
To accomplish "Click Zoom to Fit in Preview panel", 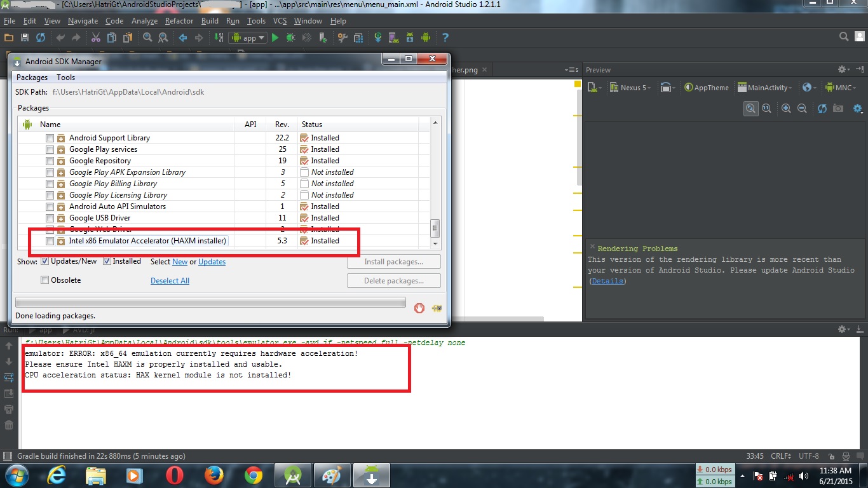I will coord(751,109).
